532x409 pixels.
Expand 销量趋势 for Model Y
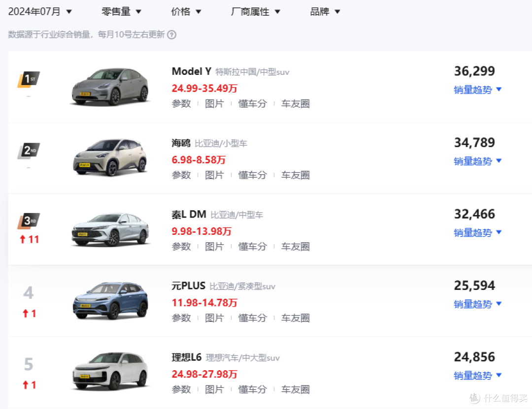[x=477, y=90]
